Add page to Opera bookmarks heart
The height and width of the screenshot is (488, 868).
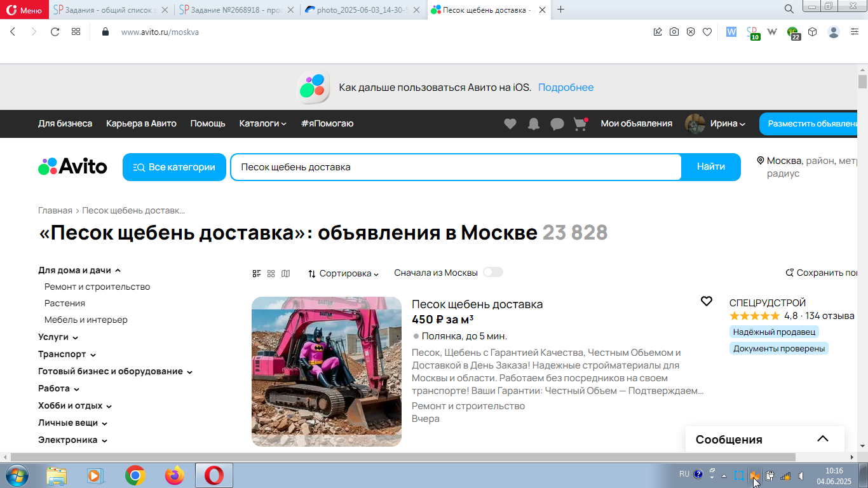[x=707, y=32]
